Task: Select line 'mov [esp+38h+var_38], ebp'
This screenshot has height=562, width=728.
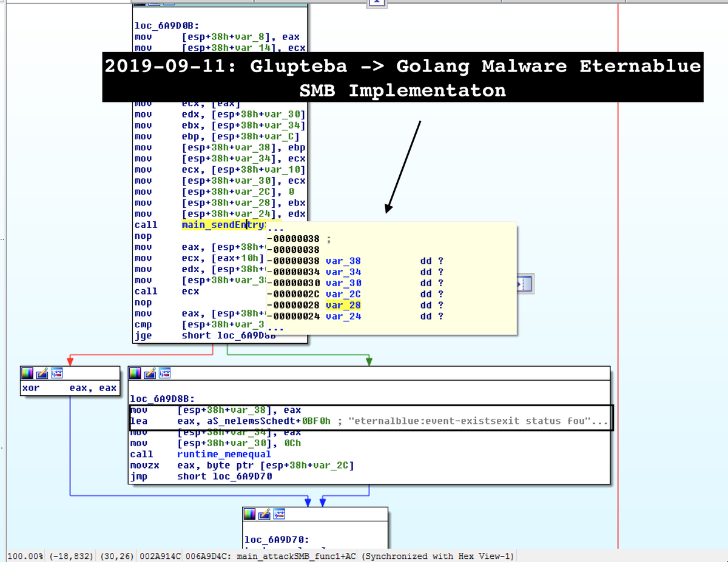Action: tap(220, 147)
